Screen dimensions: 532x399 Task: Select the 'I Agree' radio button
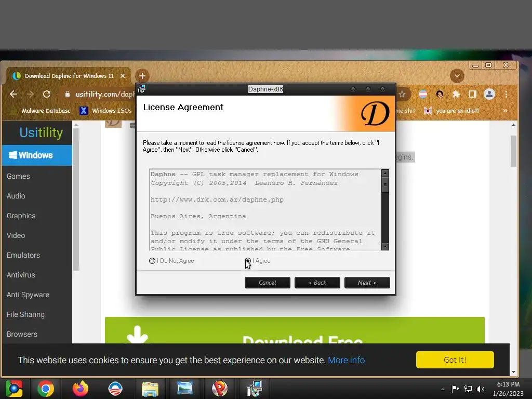248,261
